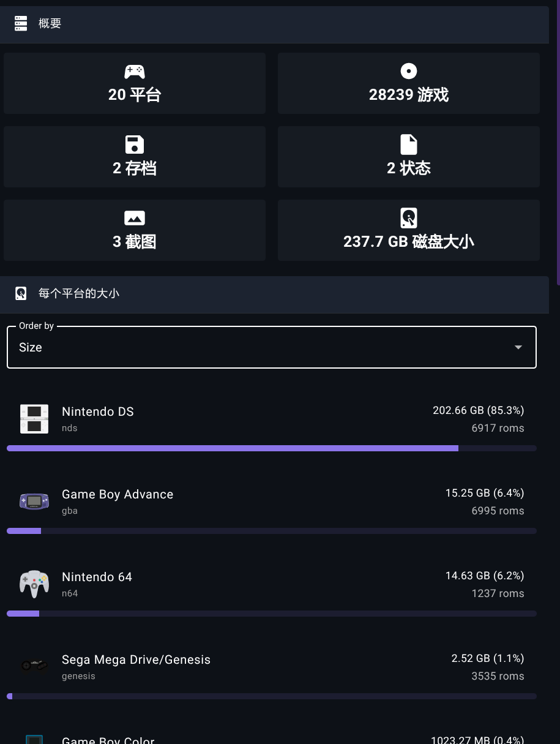Click the image icon above 3 截图
This screenshot has width=560, height=744.
point(135,218)
